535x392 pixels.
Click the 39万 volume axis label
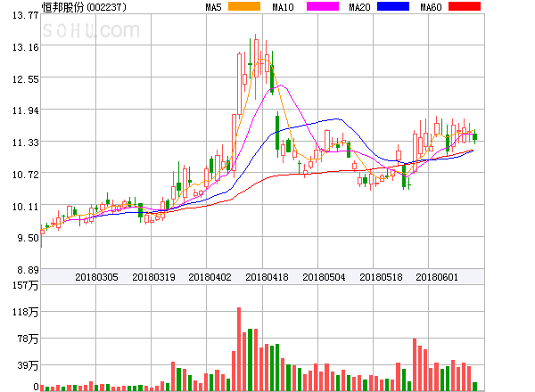point(29,366)
